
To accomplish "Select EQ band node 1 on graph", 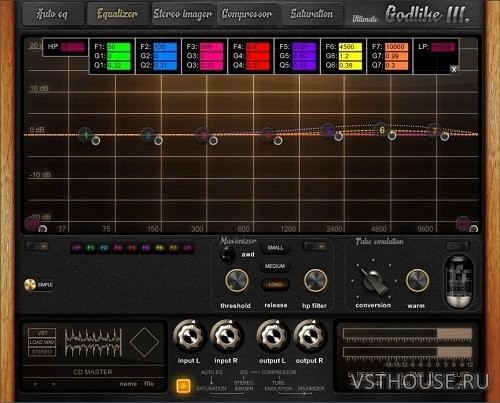I will tap(86, 135).
